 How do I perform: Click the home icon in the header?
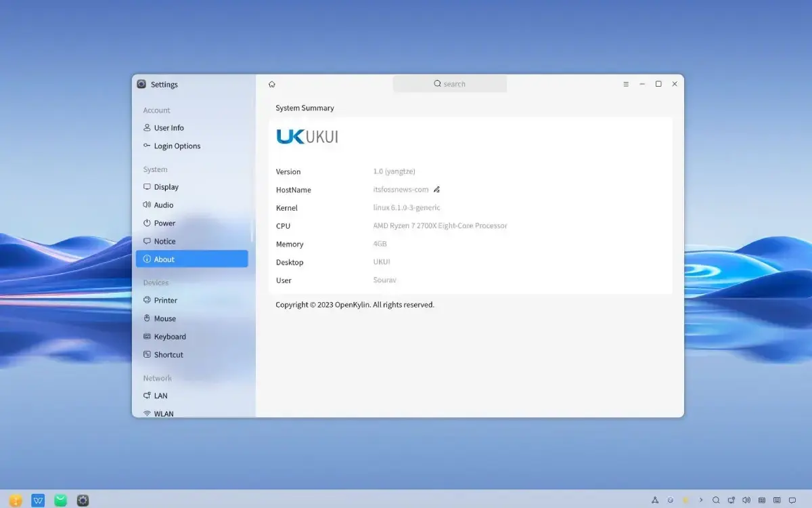[272, 85]
